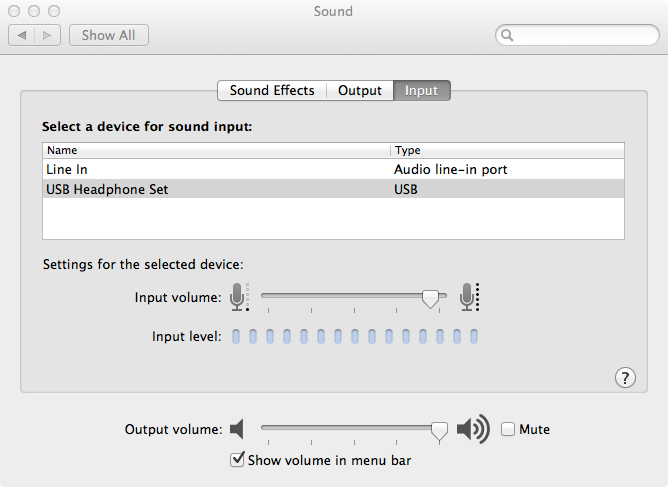668x487 pixels.
Task: Click the Input volume slider knob
Action: tap(431, 297)
